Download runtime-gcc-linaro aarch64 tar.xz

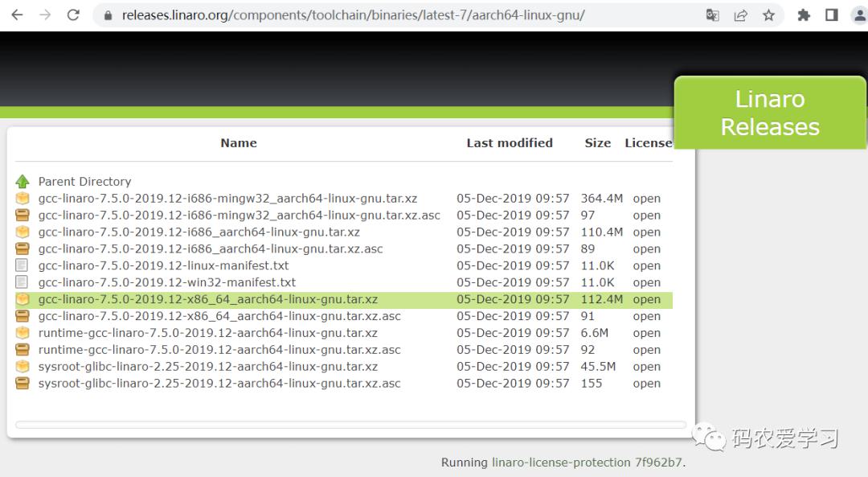[x=207, y=333]
